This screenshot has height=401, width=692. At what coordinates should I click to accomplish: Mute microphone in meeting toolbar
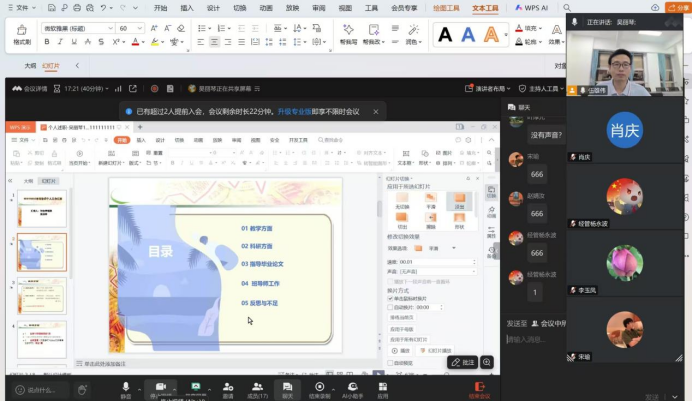point(126,387)
